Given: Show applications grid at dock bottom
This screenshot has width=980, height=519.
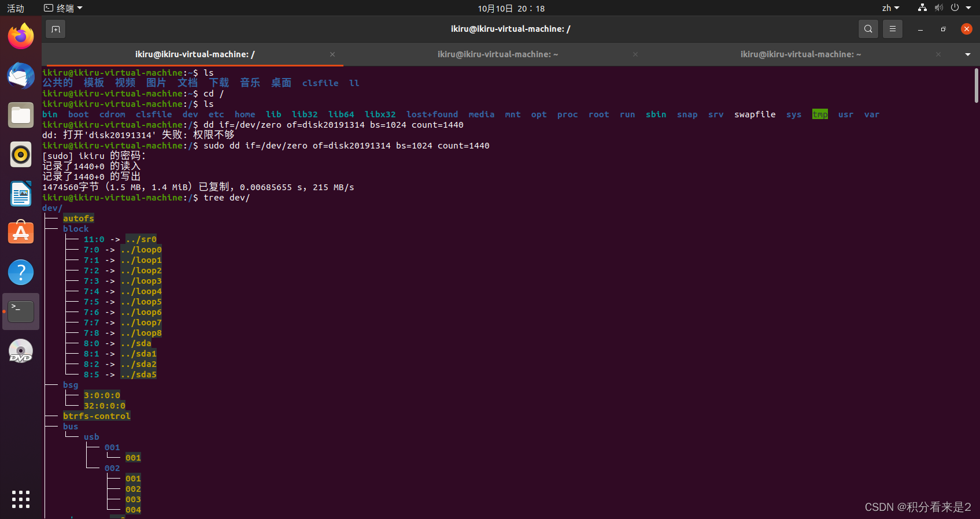Looking at the screenshot, I should pyautogui.click(x=21, y=499).
